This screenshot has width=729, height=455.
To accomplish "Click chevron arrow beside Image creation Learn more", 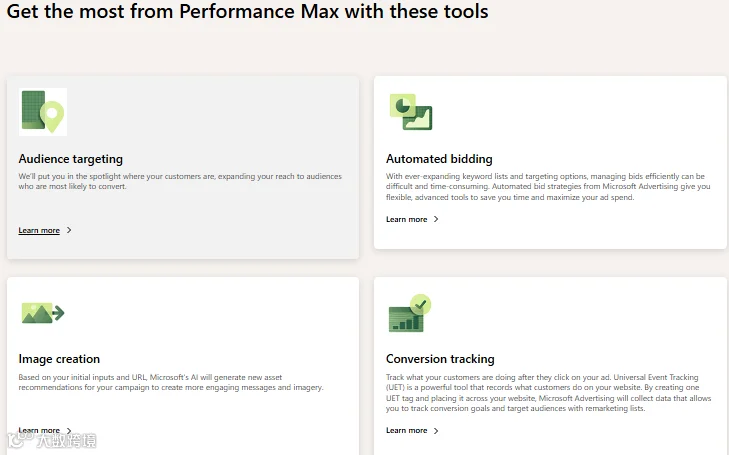I will [69, 430].
